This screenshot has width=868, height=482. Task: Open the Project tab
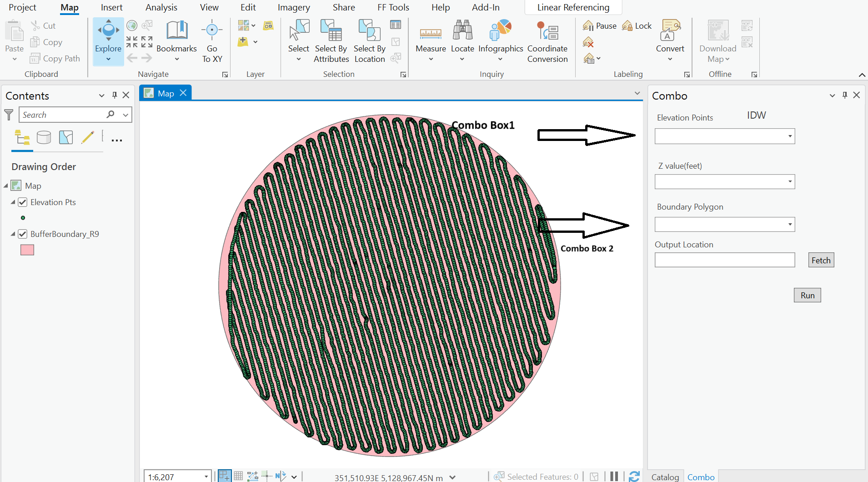[22, 7]
